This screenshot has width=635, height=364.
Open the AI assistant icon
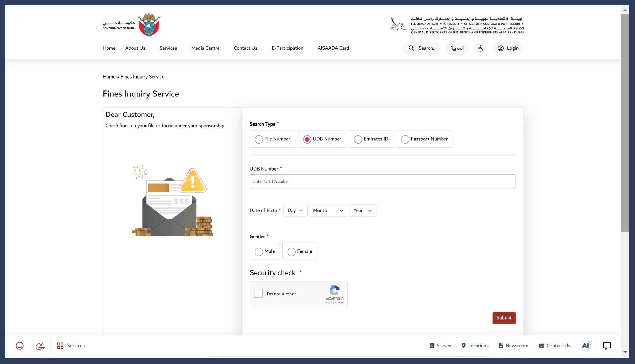click(x=586, y=346)
